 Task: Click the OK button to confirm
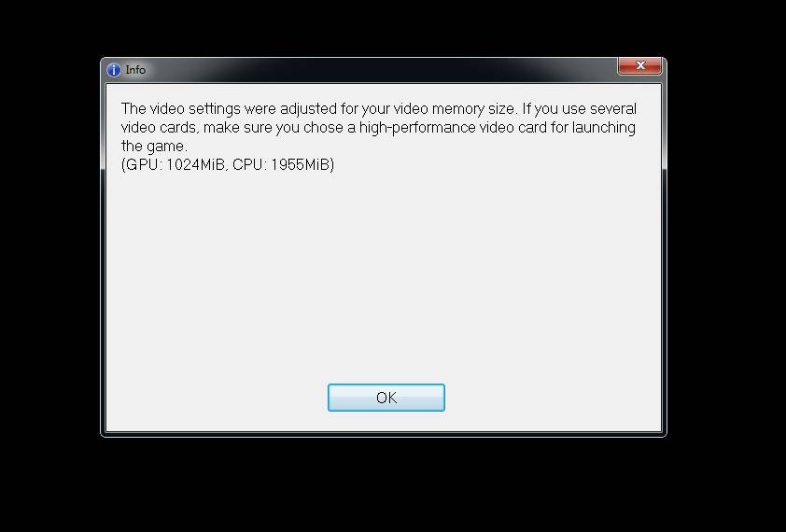(386, 398)
